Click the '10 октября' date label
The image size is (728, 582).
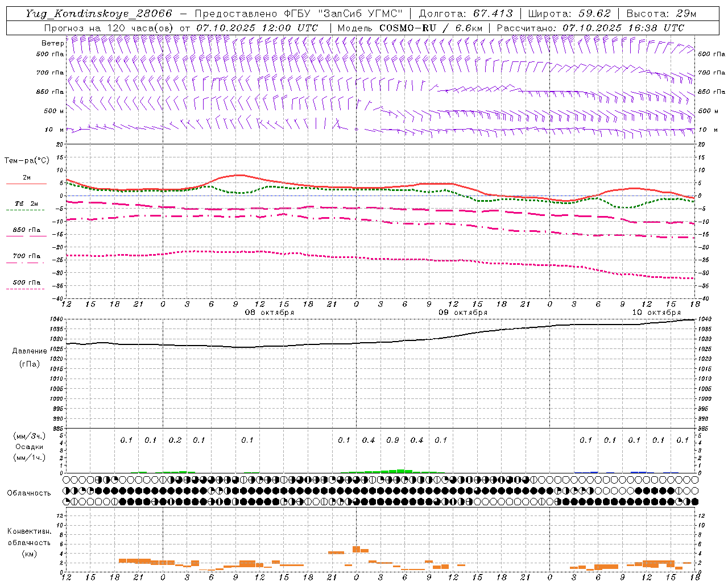coord(656,313)
